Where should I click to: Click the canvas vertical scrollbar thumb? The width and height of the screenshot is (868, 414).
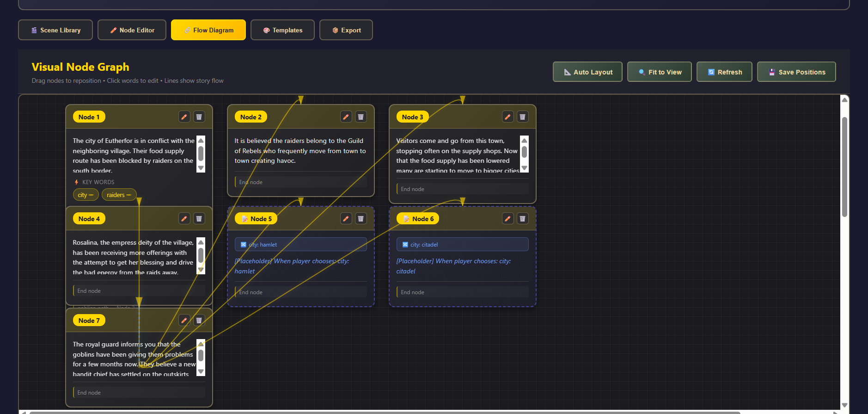844,167
